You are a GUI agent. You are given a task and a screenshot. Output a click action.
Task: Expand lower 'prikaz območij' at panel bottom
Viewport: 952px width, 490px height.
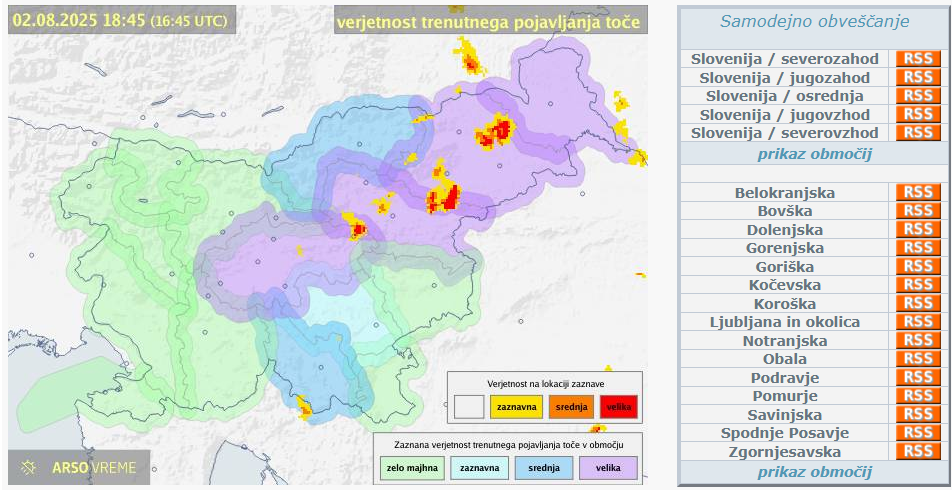point(814,472)
